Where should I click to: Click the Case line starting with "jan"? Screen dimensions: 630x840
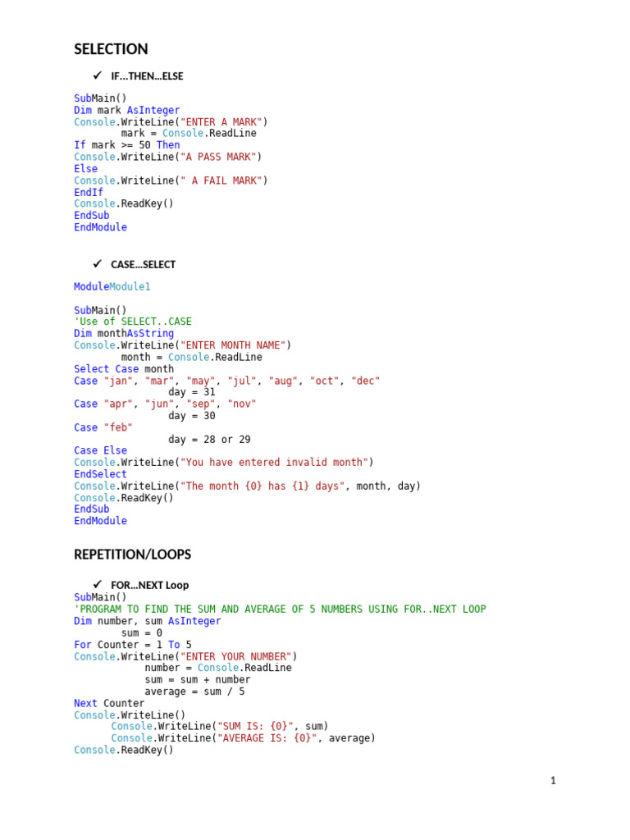(226, 381)
